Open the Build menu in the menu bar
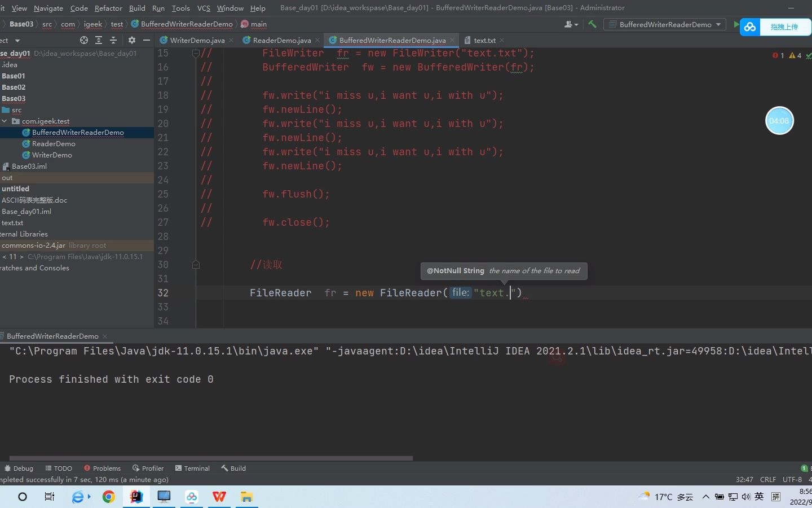Image resolution: width=812 pixels, height=508 pixels. click(x=137, y=8)
